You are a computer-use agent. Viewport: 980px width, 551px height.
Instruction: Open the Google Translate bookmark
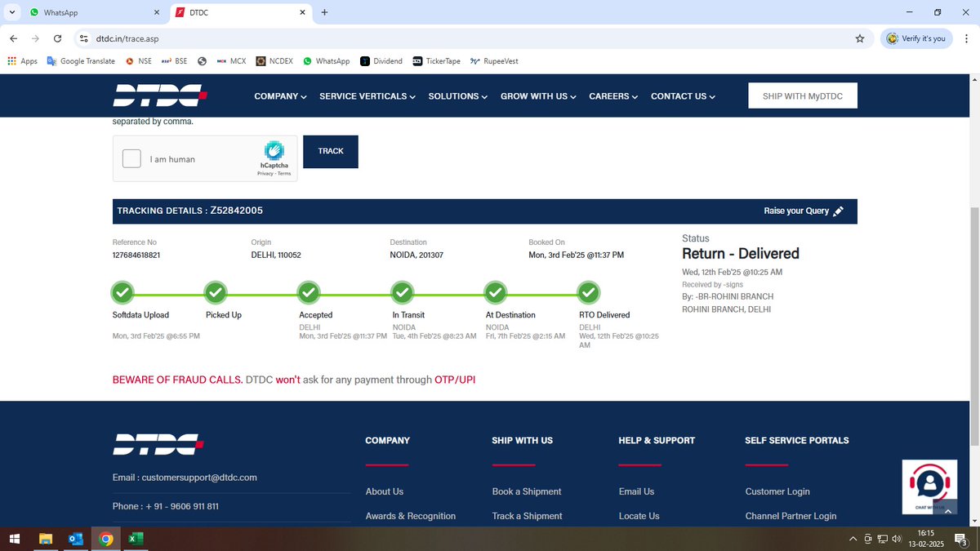81,61
